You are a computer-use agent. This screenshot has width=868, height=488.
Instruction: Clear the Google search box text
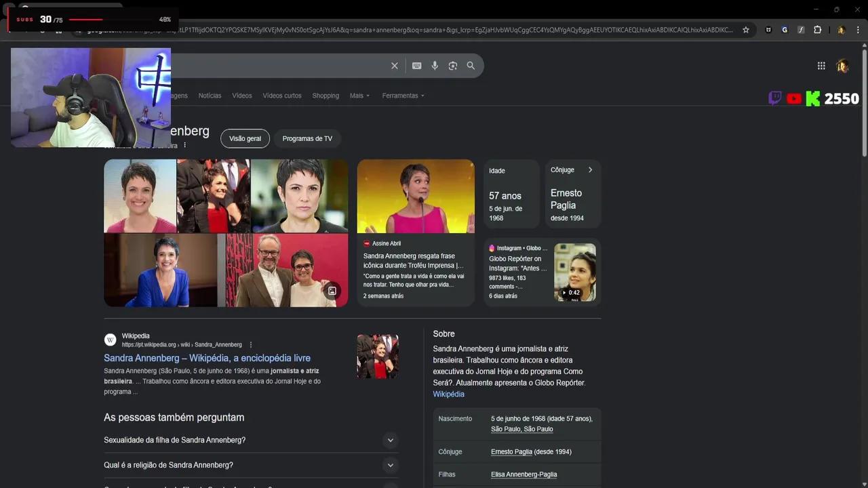pos(394,66)
